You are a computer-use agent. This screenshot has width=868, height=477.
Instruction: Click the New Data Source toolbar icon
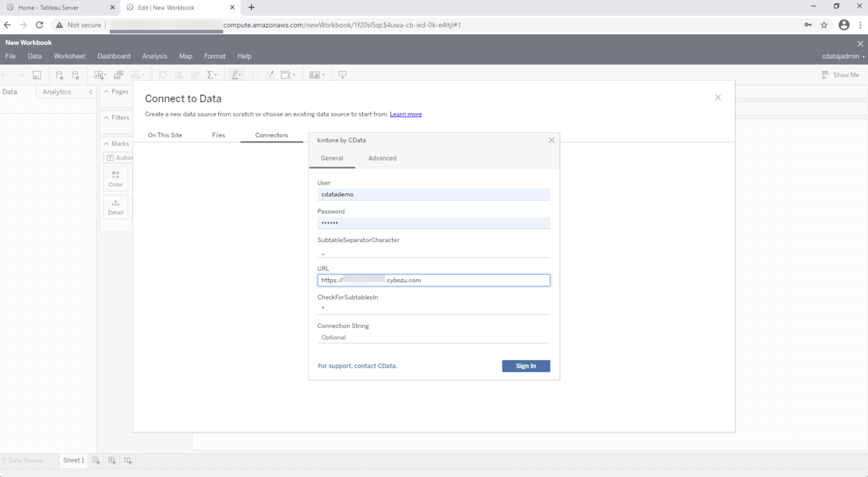60,75
